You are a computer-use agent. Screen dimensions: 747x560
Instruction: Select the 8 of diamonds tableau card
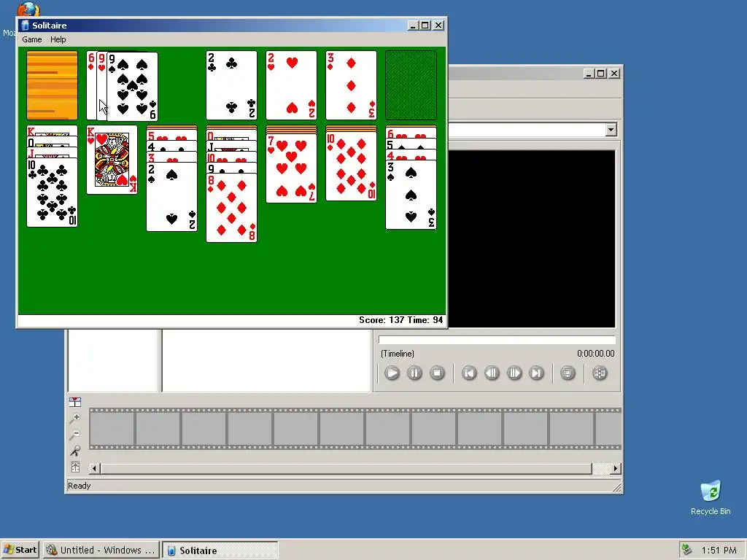(231, 208)
